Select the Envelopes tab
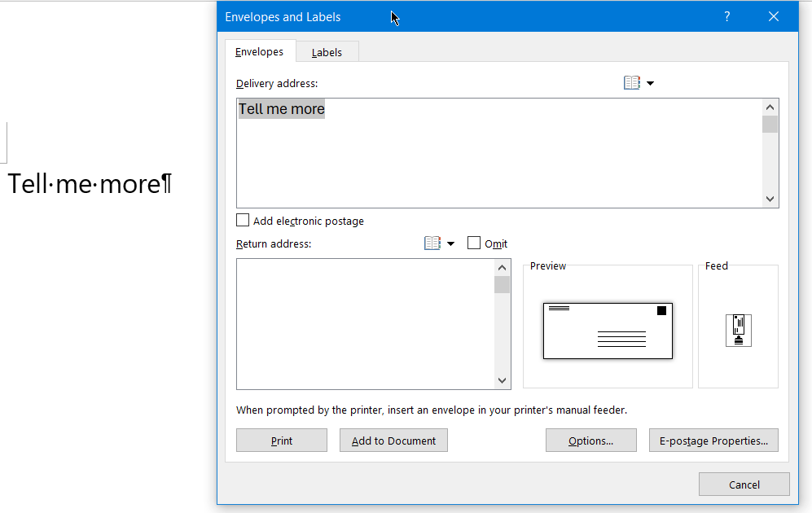 (x=260, y=51)
